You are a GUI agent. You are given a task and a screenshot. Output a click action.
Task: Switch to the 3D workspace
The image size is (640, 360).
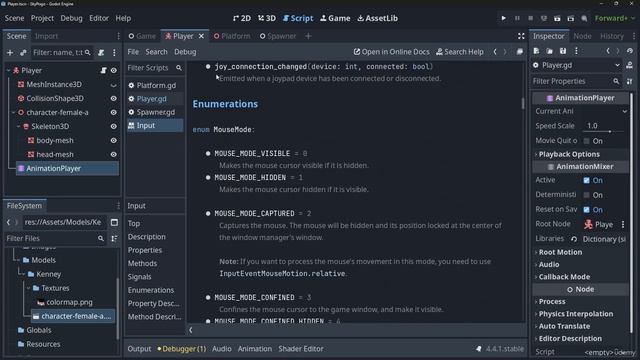coord(267,18)
